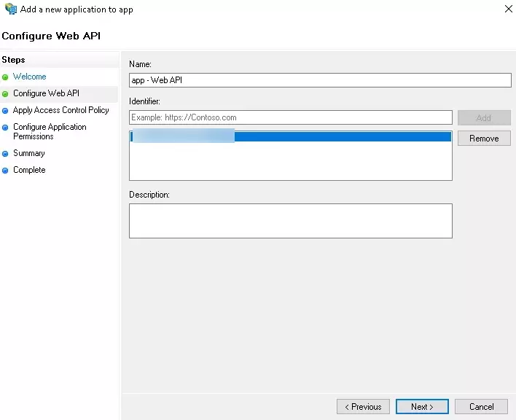The image size is (516, 420).
Task: Open the Welcome step link
Action: 29,77
